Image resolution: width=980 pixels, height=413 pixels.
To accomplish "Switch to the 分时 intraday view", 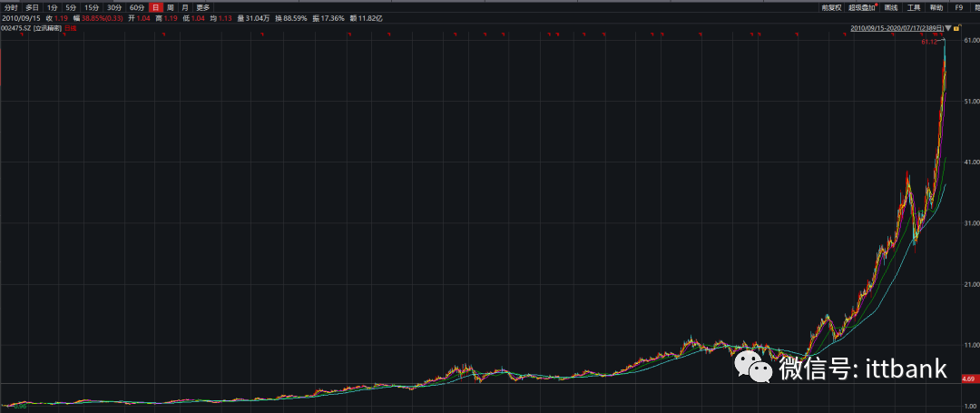I will [x=11, y=7].
